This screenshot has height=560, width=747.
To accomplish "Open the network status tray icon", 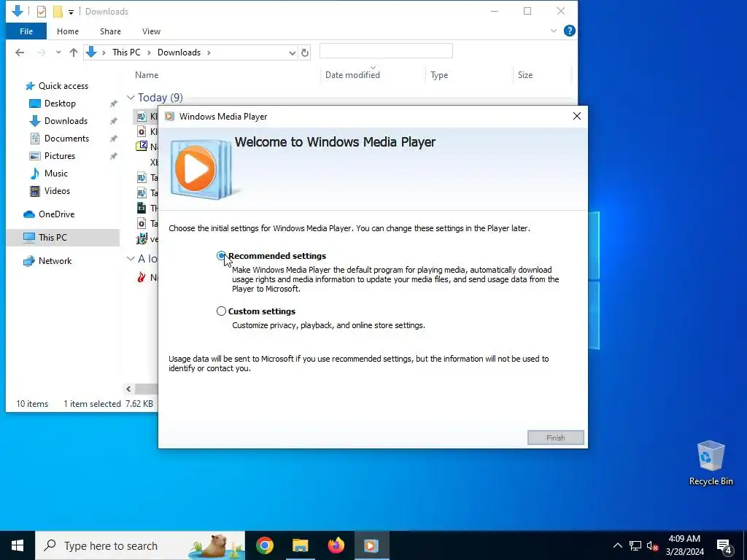I will [635, 545].
